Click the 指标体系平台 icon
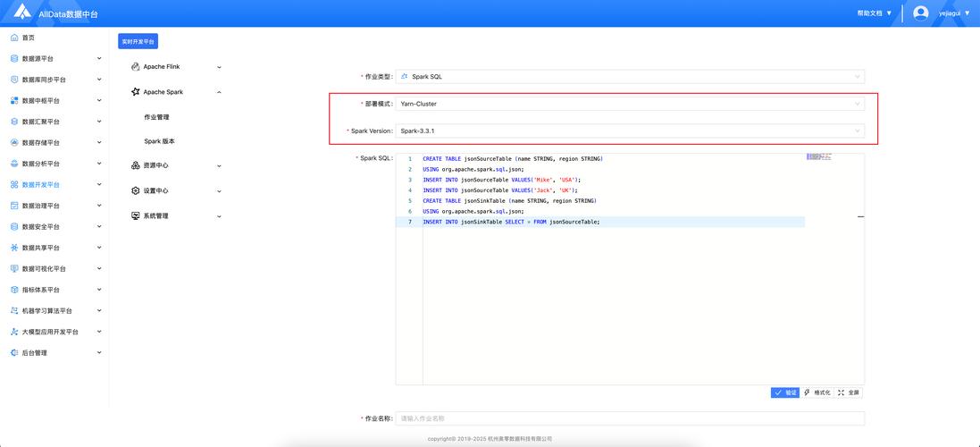Image resolution: width=980 pixels, height=447 pixels. tap(14, 290)
